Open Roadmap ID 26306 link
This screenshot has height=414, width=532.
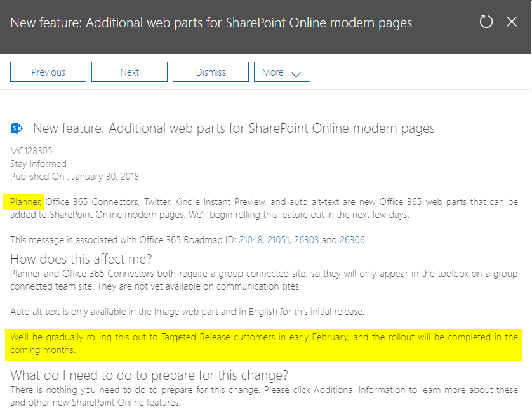352,240
